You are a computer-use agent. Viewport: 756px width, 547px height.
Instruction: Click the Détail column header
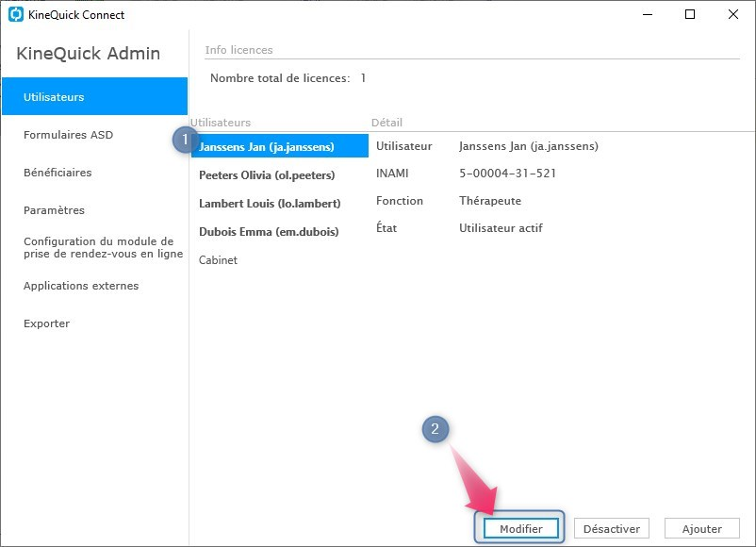pos(386,123)
